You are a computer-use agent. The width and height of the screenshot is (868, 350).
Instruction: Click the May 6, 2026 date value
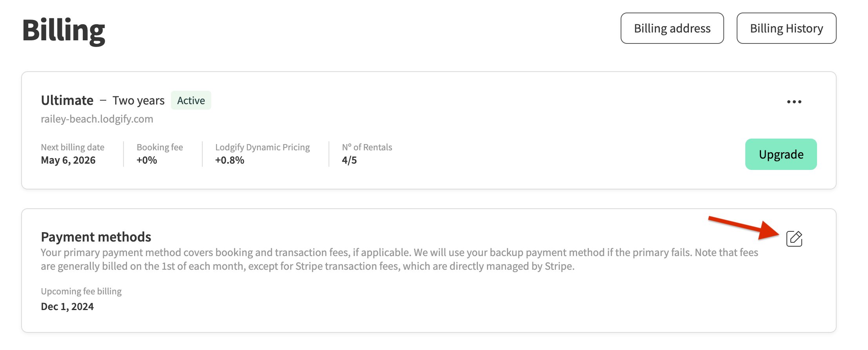tap(68, 160)
